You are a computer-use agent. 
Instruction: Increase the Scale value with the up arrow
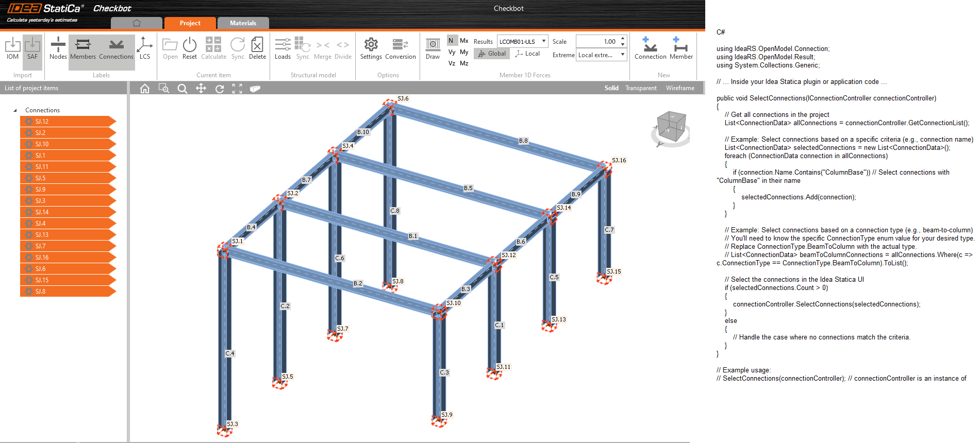(x=623, y=39)
